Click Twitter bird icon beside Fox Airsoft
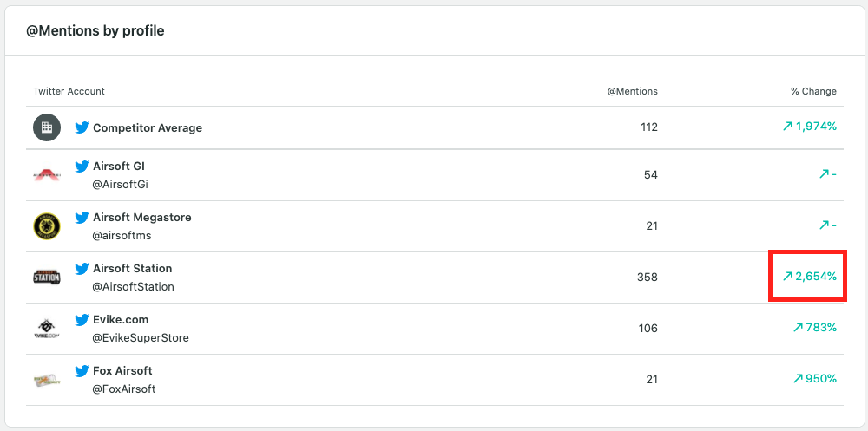The width and height of the screenshot is (868, 431). [82, 371]
